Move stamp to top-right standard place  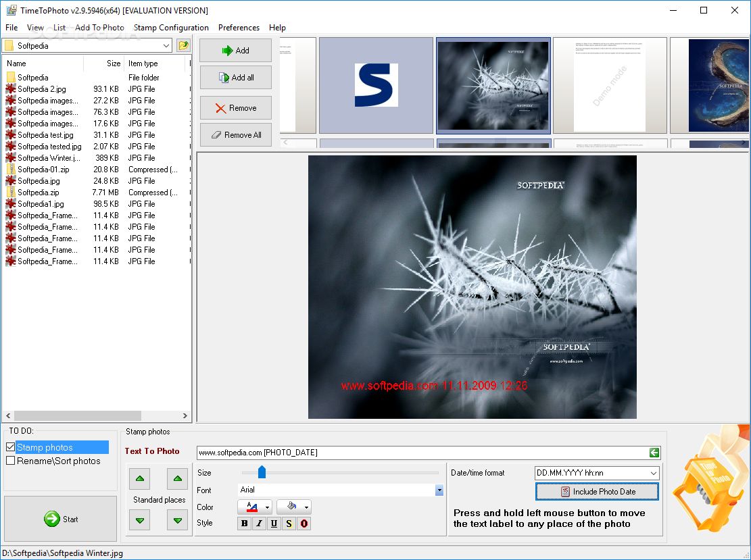(177, 479)
